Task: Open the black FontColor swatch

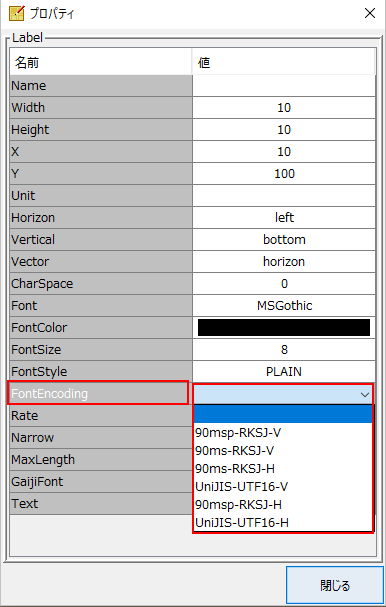Action: pyautogui.click(x=284, y=328)
